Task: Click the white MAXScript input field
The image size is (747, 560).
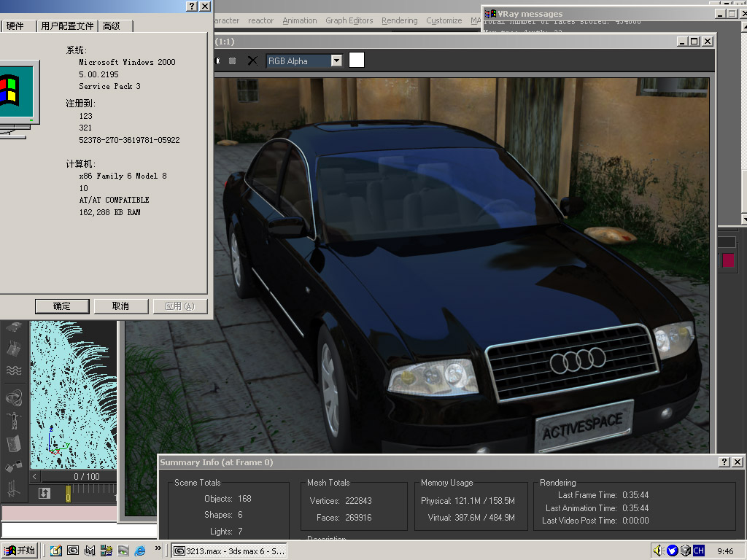Action: (79, 530)
